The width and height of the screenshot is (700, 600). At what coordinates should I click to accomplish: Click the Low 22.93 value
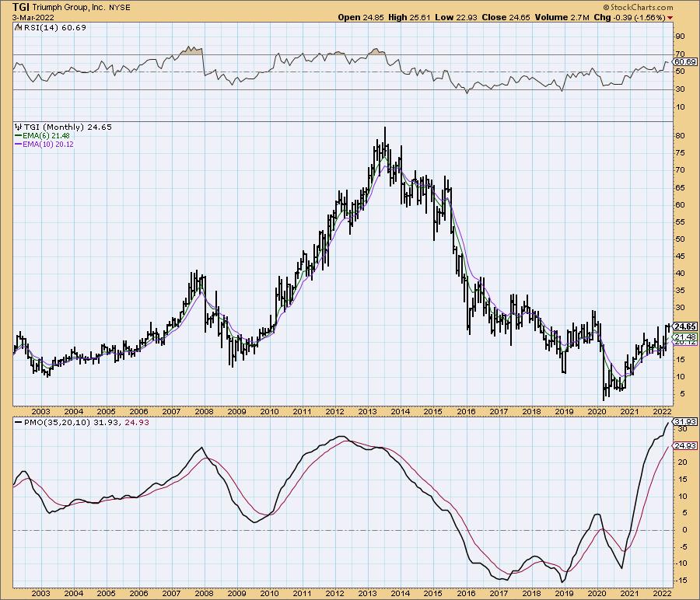456,17
